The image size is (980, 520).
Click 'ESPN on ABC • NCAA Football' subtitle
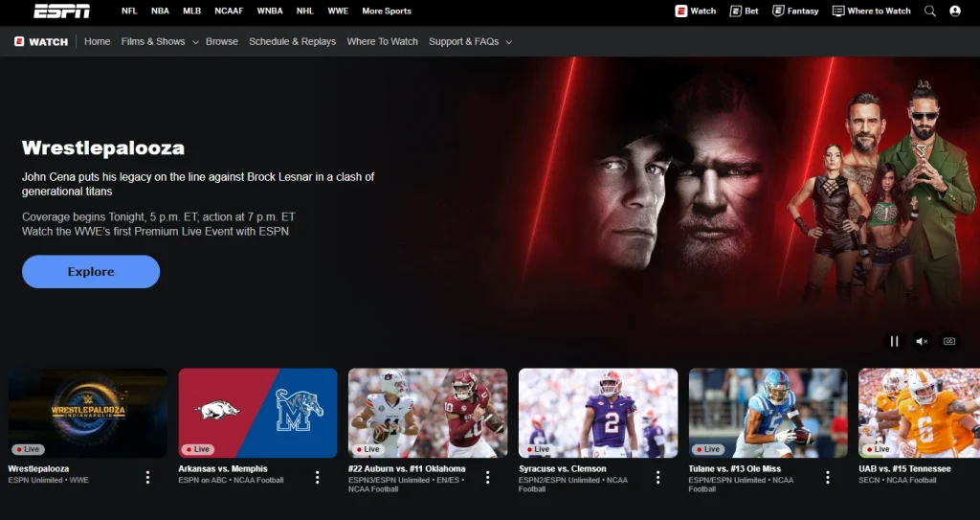[x=231, y=480]
